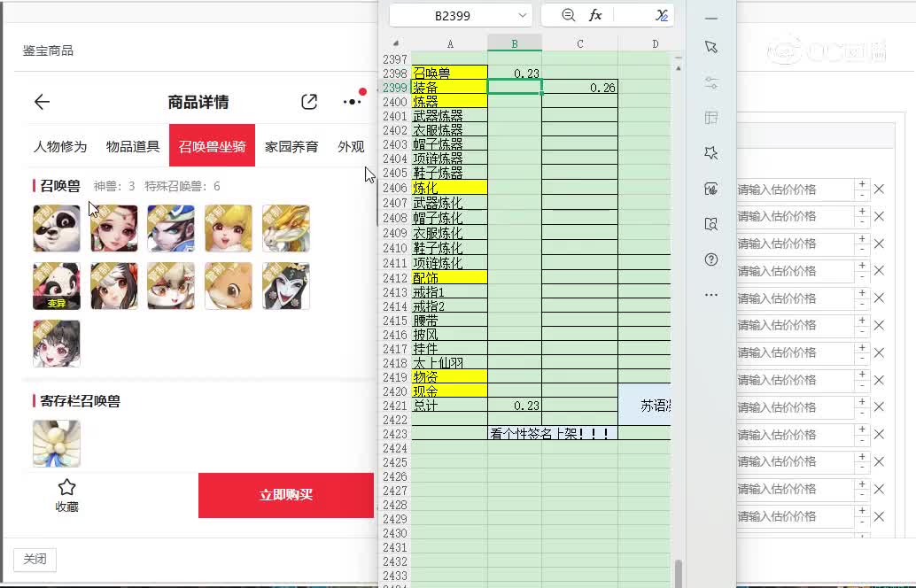
Task: Click the 关闭 button at bottom left
Action: tap(35, 560)
